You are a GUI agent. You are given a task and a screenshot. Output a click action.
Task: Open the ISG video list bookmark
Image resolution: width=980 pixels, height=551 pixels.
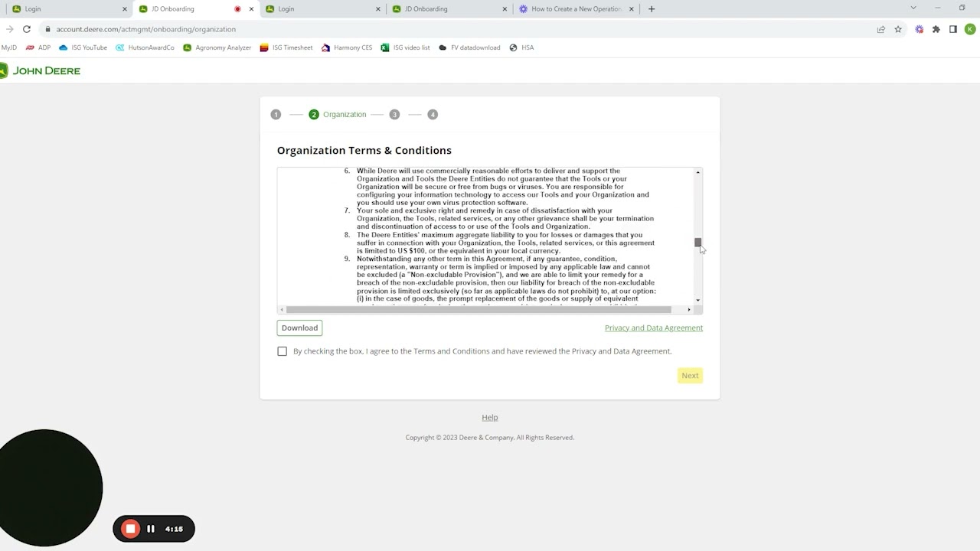click(x=405, y=47)
